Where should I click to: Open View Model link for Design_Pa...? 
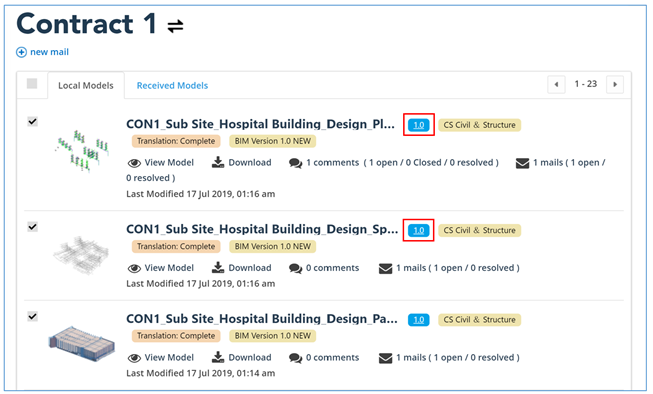(x=169, y=357)
